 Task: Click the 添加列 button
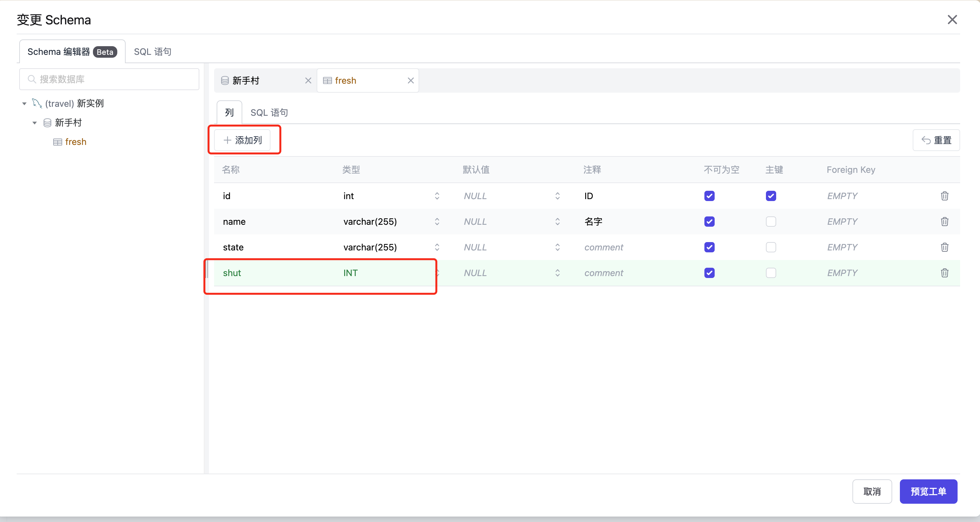[x=243, y=140]
